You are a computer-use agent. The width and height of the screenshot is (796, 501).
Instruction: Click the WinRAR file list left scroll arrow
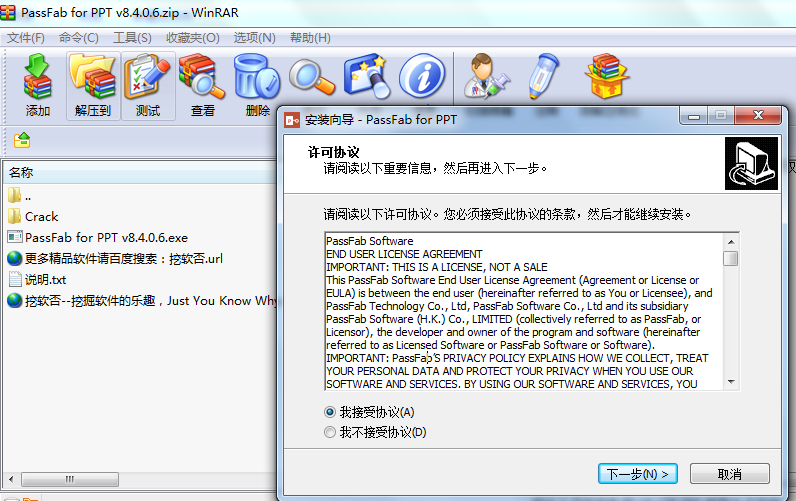click(11, 479)
